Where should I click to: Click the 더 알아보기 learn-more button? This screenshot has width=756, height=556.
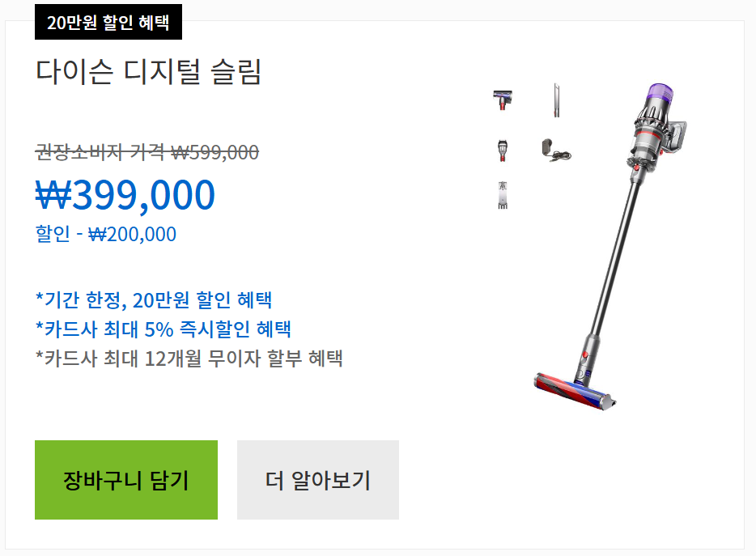tap(317, 480)
